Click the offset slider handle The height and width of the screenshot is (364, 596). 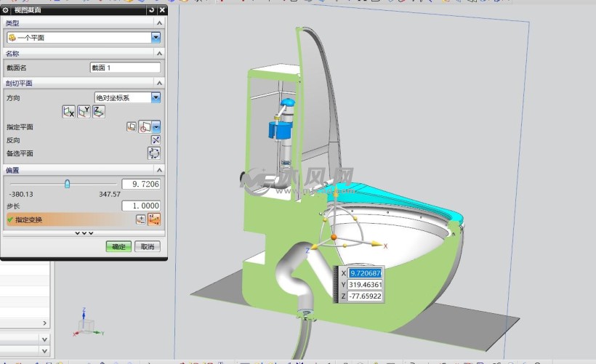coord(68,185)
